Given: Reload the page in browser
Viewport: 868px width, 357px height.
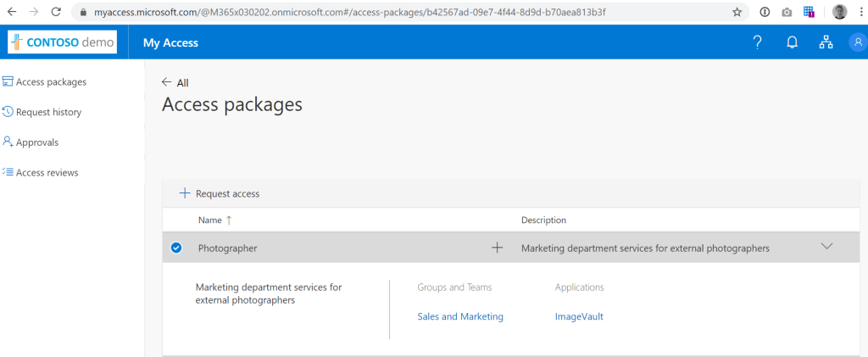Looking at the screenshot, I should click(x=55, y=12).
